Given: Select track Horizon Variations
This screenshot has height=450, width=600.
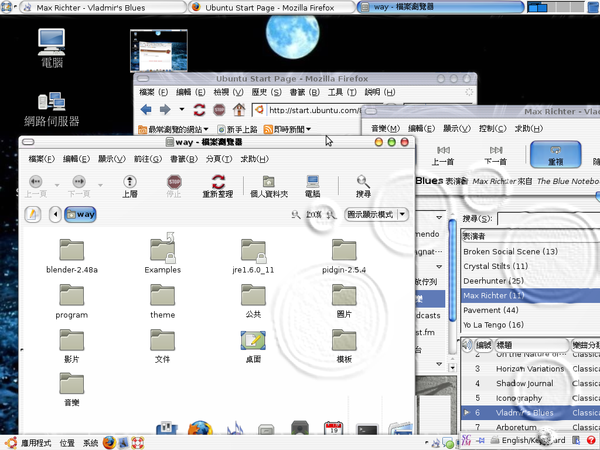Looking at the screenshot, I should pos(531,369).
